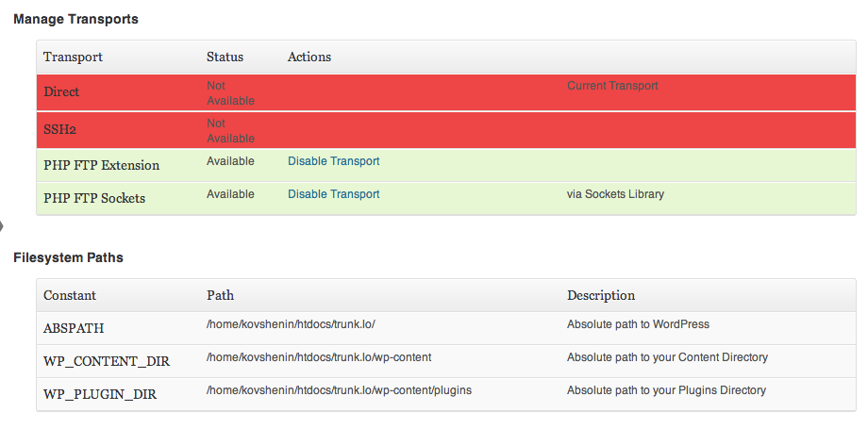Disable the PHP FTP Extension transport
The image size is (868, 429).
tap(334, 161)
